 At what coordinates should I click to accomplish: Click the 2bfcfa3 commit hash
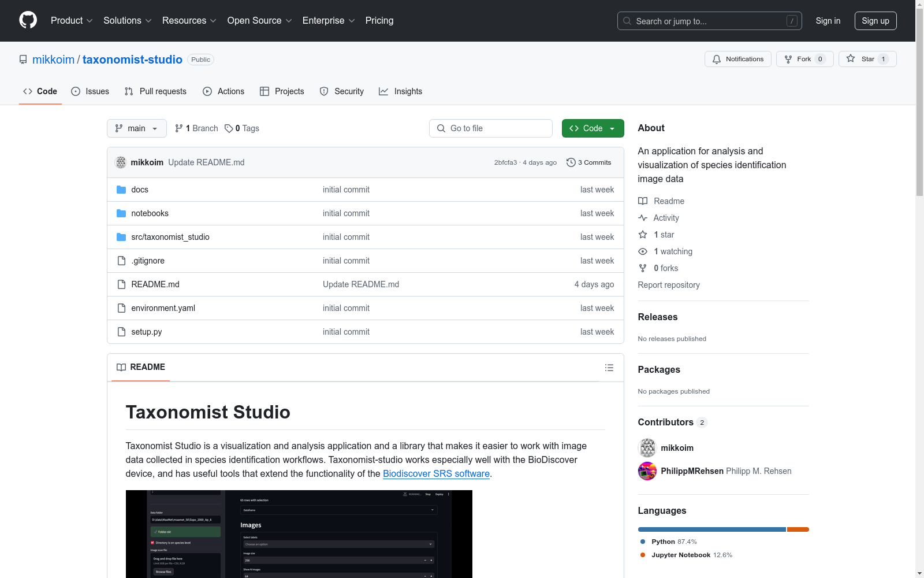pos(505,162)
